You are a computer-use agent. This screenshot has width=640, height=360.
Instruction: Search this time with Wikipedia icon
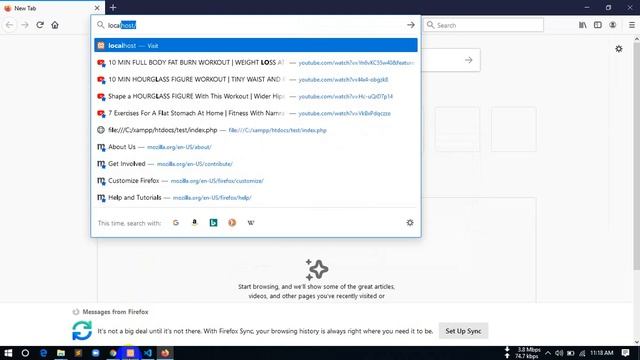click(x=251, y=222)
